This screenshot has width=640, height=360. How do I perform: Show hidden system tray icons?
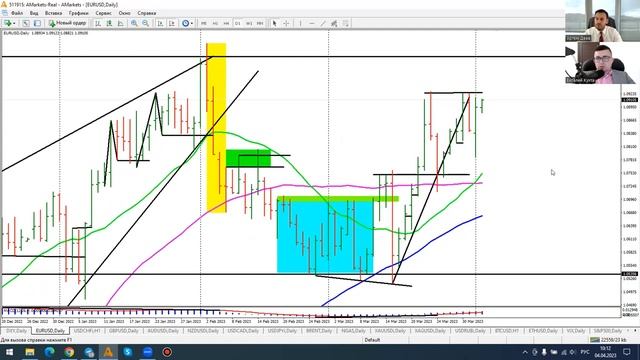tap(525, 352)
